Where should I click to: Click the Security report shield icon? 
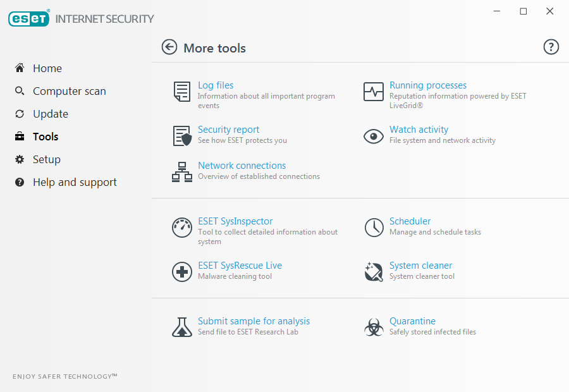coord(182,136)
